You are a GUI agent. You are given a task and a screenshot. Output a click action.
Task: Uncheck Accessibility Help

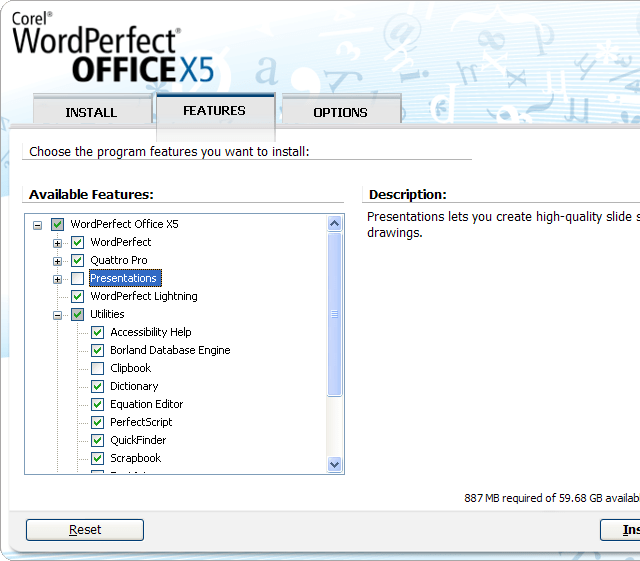point(98,332)
